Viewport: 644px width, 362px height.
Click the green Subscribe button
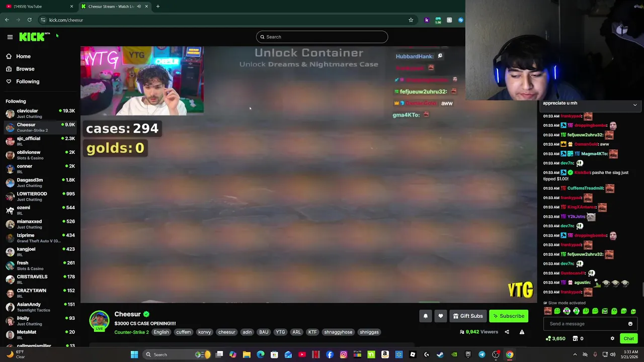(x=509, y=316)
